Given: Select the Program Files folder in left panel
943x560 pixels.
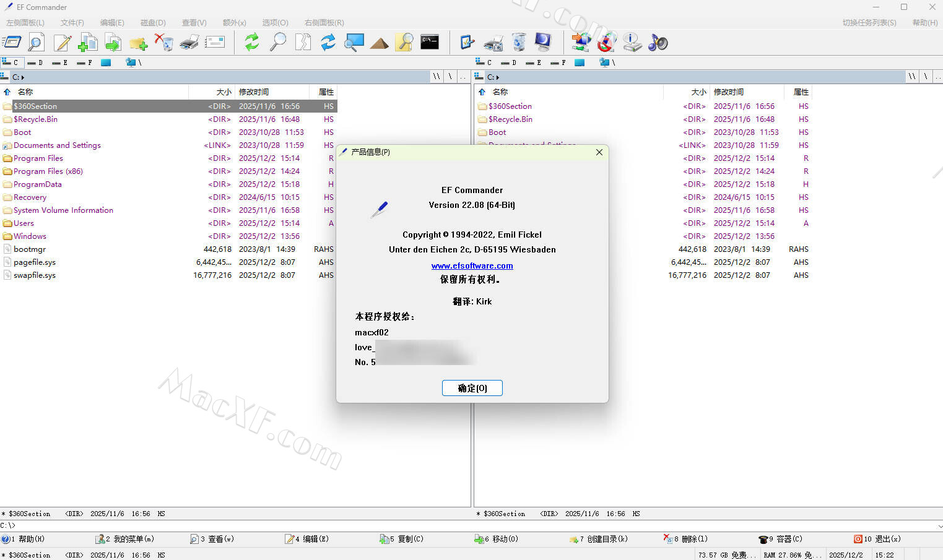Looking at the screenshot, I should (x=38, y=158).
